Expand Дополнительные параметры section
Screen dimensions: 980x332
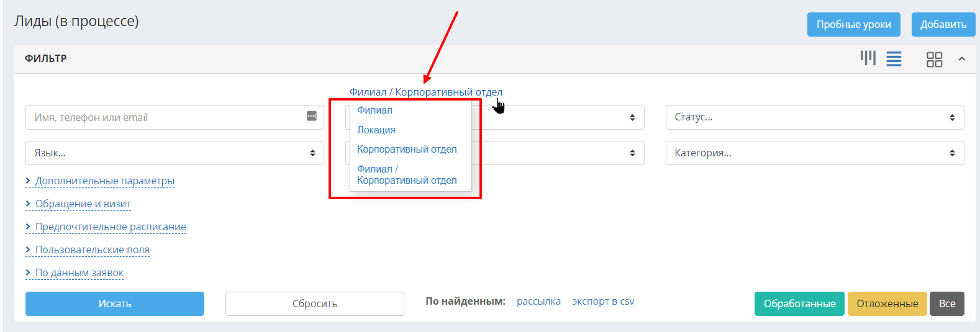104,181
